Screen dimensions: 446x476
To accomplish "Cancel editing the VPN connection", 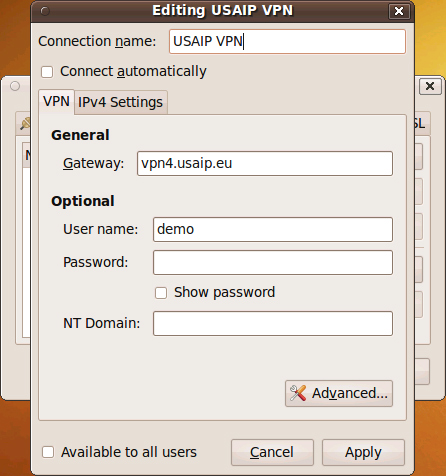I will [272, 452].
